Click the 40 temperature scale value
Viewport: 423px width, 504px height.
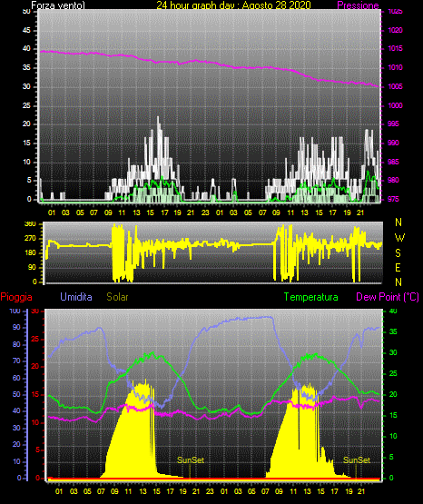[393, 311]
